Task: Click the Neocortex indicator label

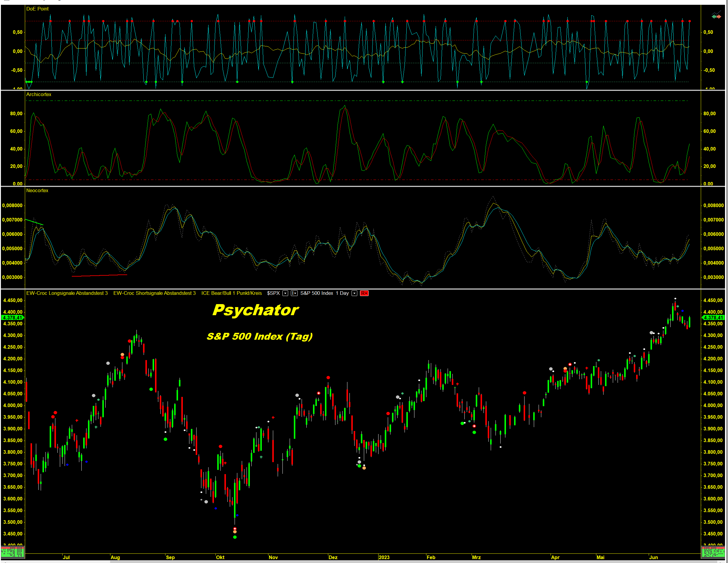Action: point(37,190)
